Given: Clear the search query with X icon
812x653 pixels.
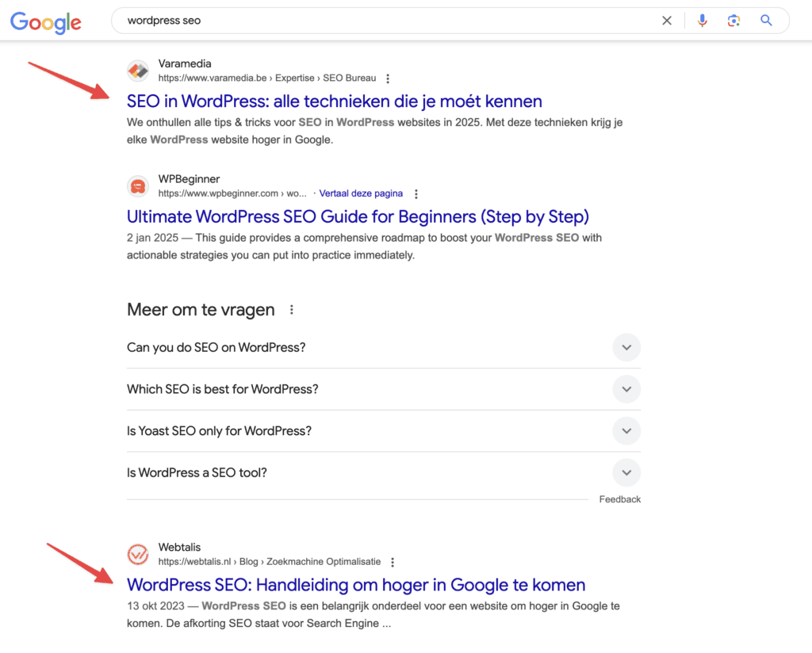Looking at the screenshot, I should click(x=667, y=21).
